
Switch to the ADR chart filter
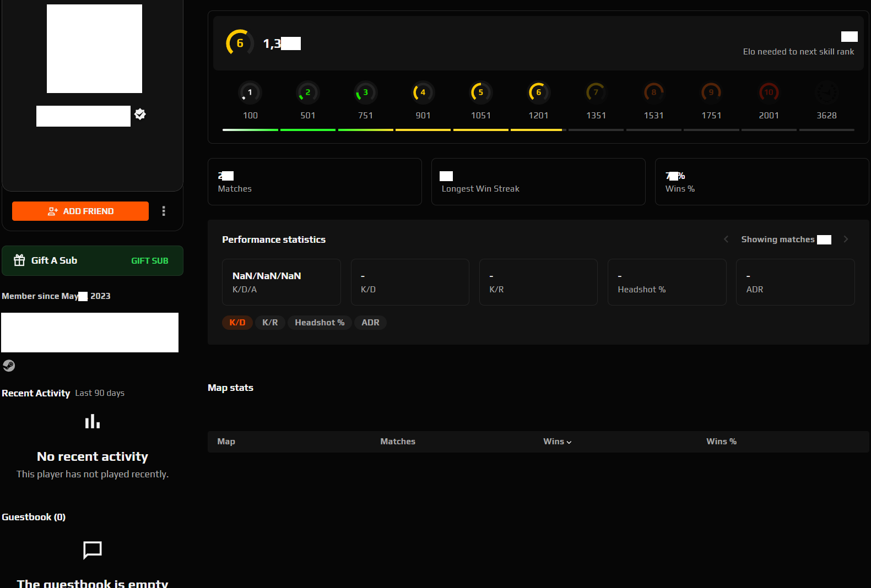[x=370, y=323]
